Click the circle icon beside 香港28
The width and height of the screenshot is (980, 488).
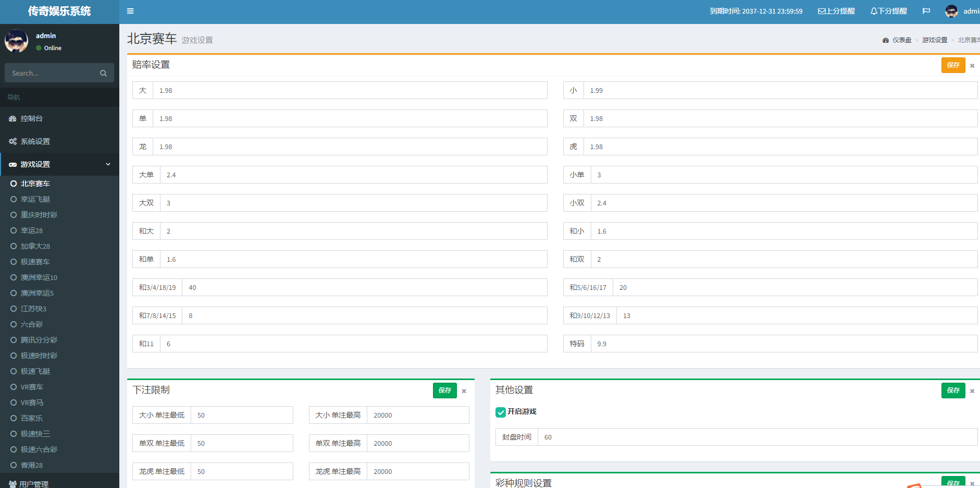pos(14,465)
